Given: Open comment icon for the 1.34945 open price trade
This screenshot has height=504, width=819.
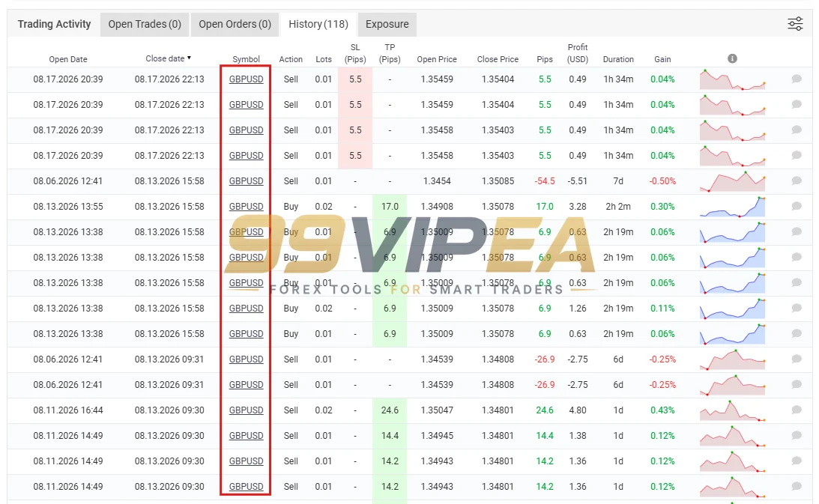Looking at the screenshot, I should coord(797,436).
